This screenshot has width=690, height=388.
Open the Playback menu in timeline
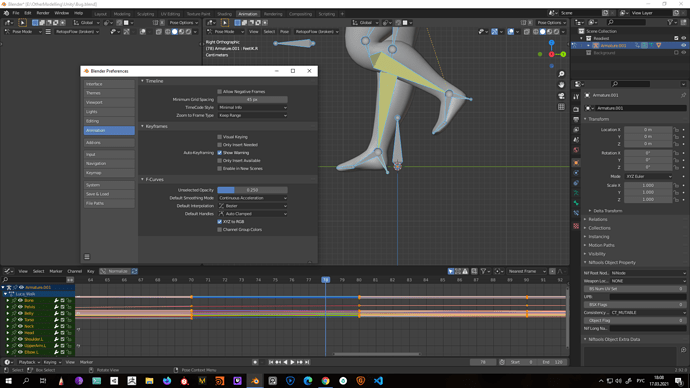(28, 362)
